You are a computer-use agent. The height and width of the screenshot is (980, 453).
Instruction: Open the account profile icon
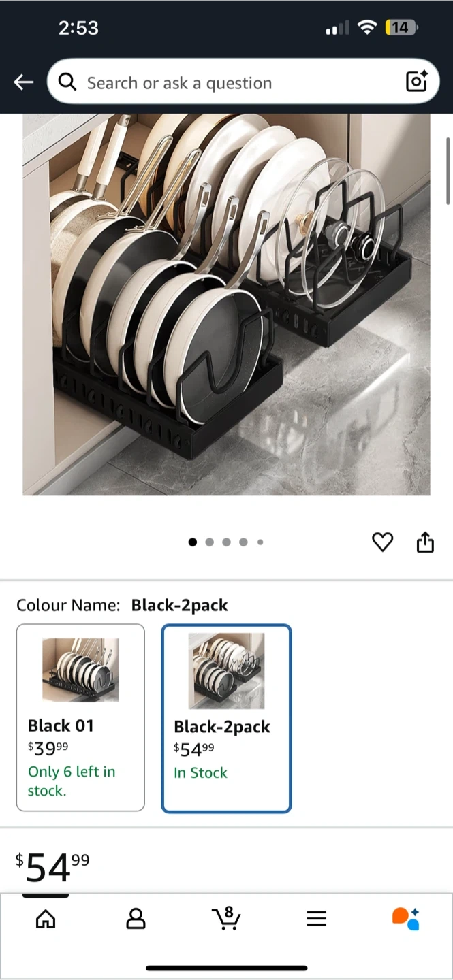coord(136,919)
